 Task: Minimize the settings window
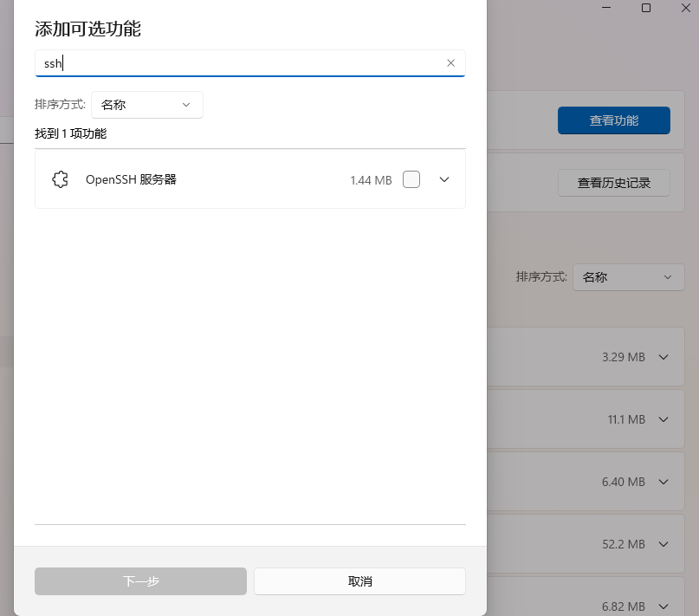click(606, 8)
